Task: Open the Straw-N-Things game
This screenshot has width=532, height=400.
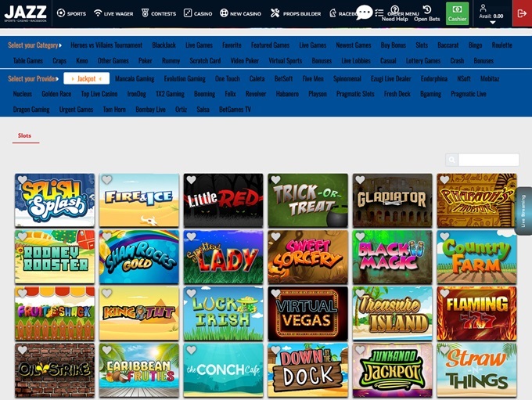Action: pyautogui.click(x=476, y=370)
